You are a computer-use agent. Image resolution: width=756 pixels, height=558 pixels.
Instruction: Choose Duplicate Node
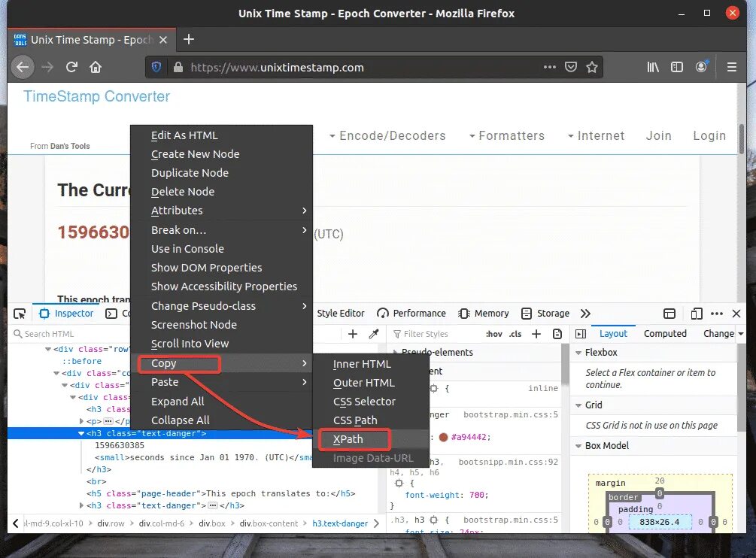pos(222,173)
